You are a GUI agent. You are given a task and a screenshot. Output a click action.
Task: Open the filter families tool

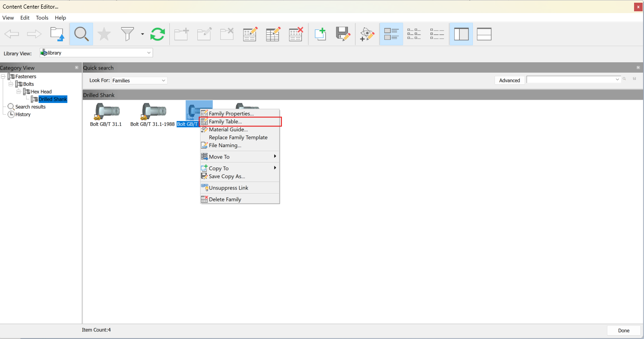(128, 34)
